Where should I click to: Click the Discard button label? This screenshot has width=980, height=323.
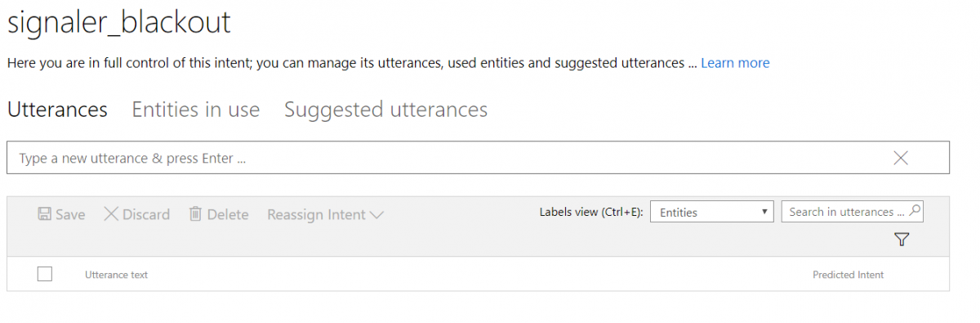coord(146,214)
